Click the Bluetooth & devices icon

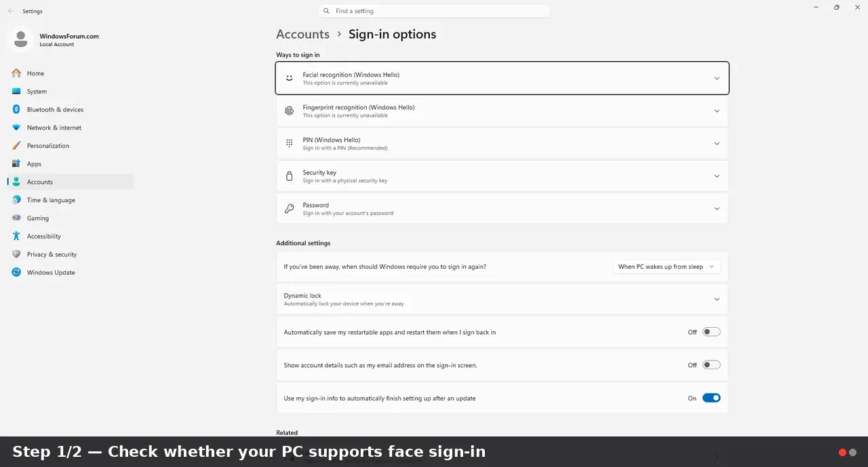pyautogui.click(x=16, y=109)
